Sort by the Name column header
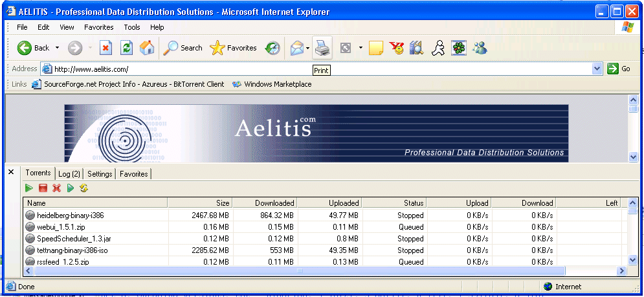Screen dimensions: 644x297 (x=96, y=203)
